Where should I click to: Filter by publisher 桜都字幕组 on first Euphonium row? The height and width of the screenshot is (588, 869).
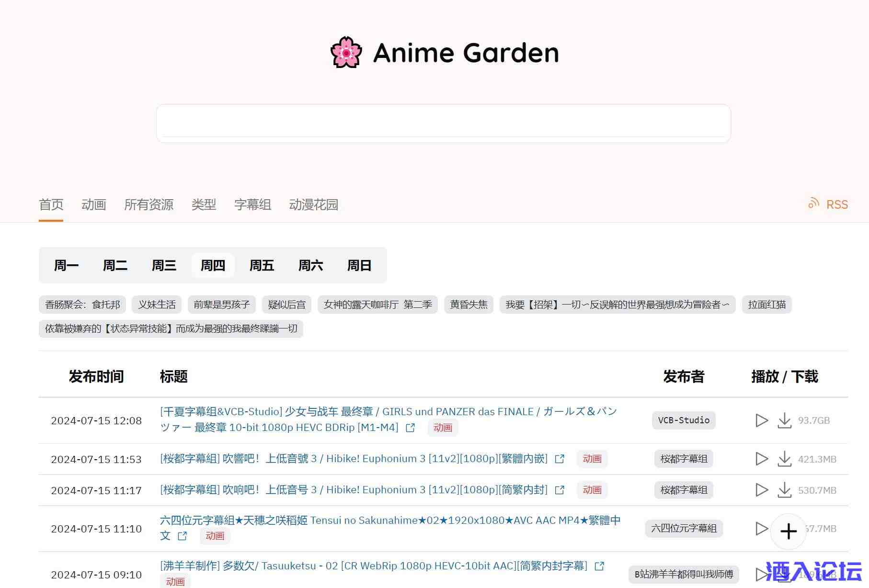[x=684, y=459]
